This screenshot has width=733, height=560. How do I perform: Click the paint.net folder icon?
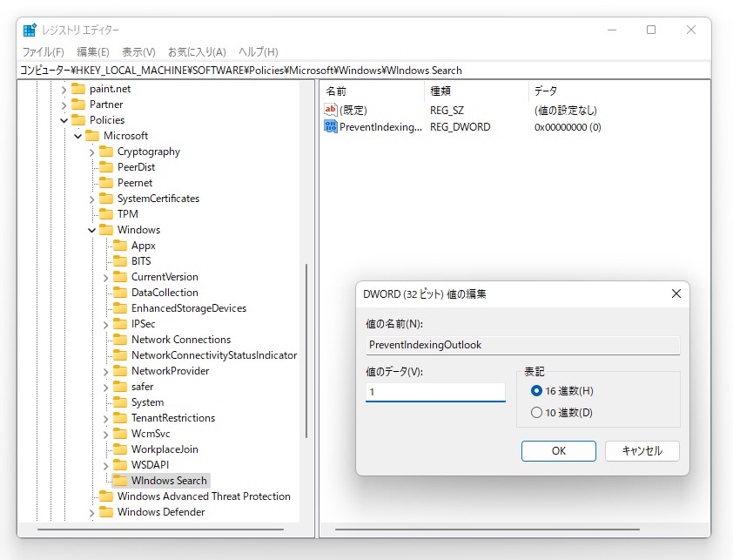pos(80,88)
